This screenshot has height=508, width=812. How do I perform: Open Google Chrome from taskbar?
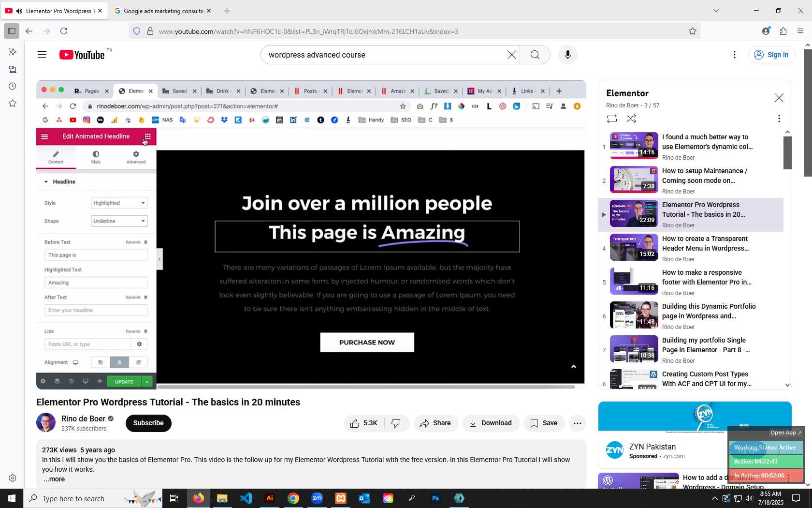coord(293,498)
